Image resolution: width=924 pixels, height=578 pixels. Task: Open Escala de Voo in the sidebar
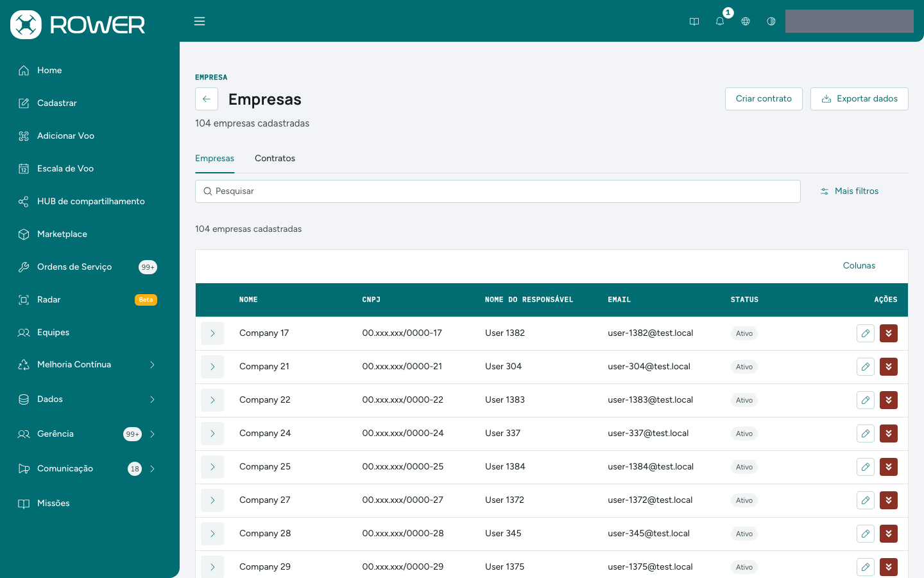65,169
